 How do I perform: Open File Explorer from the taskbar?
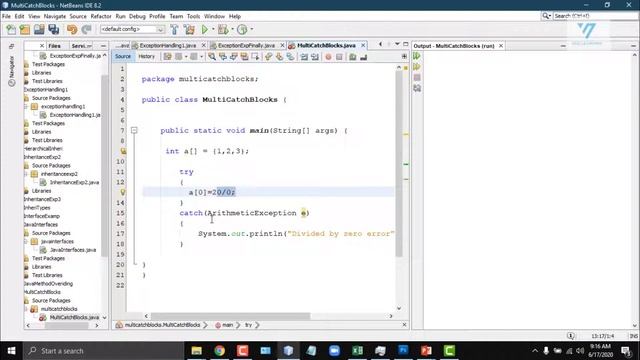pos(196,351)
